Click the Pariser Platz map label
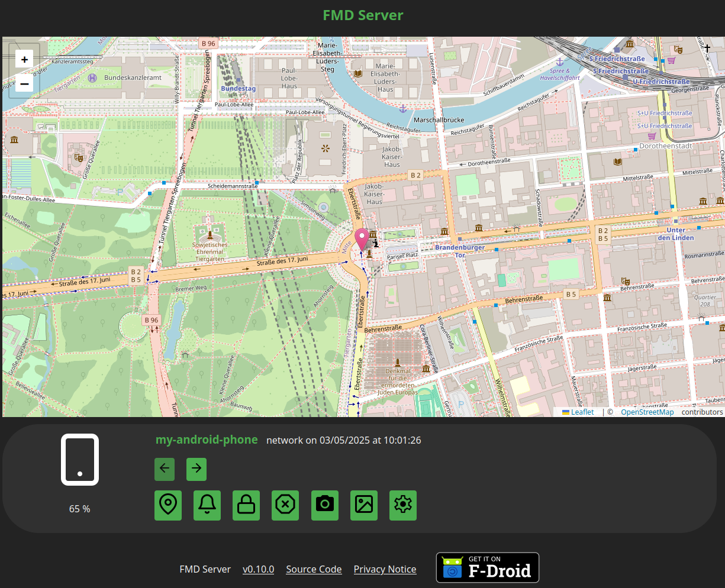This screenshot has width=725, height=588. [402, 257]
